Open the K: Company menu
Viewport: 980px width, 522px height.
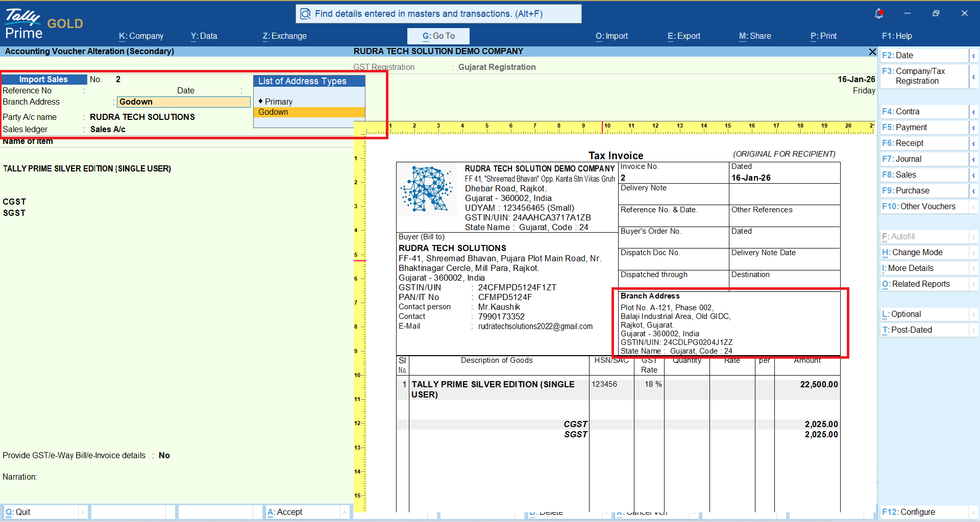point(141,36)
